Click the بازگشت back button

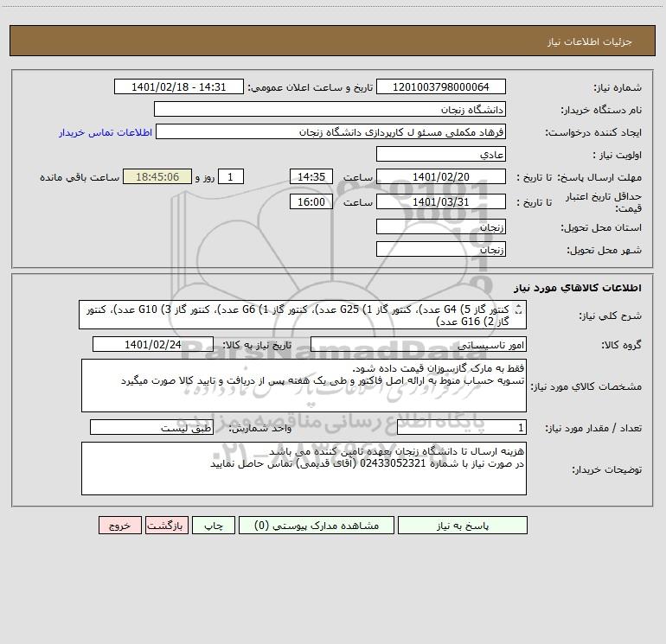(166, 526)
